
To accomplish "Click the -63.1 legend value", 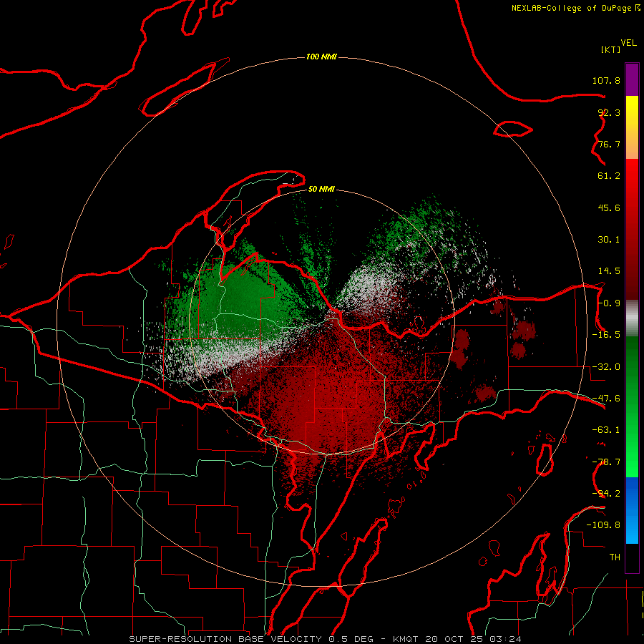I will (606, 430).
